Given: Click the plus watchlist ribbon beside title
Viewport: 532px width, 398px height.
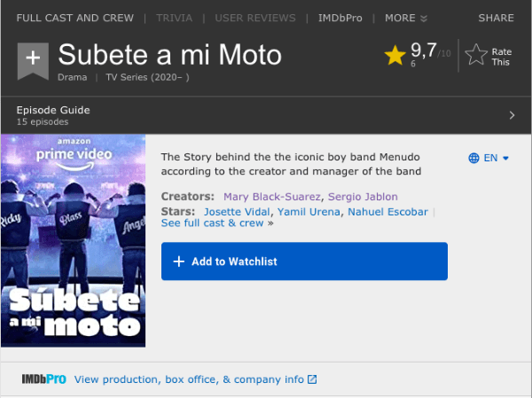Looking at the screenshot, I should coord(33,59).
